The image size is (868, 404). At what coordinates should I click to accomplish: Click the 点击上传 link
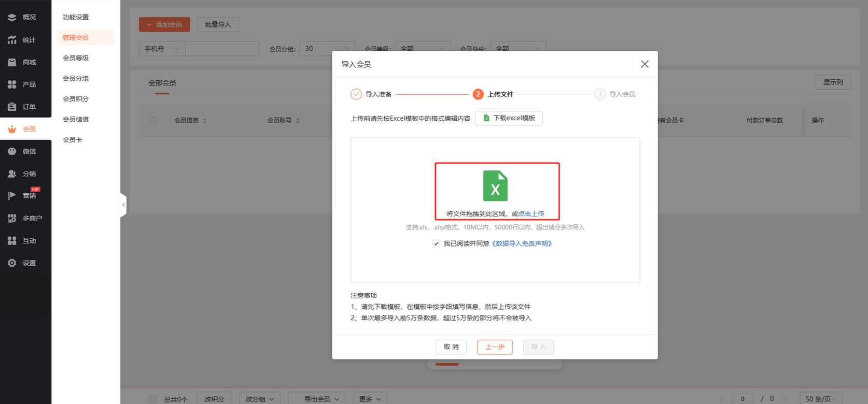tap(531, 214)
